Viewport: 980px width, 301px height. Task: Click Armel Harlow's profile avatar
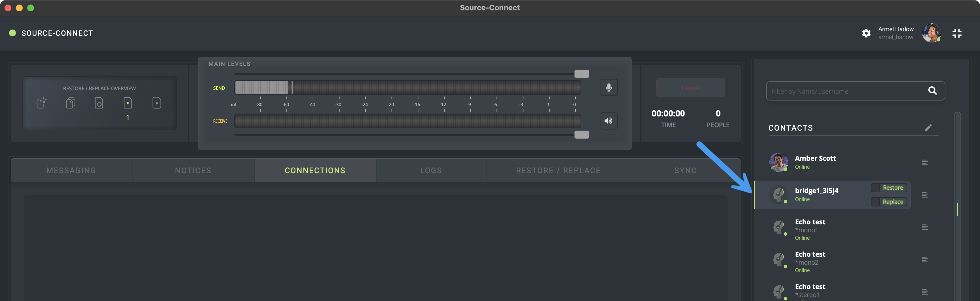click(x=931, y=33)
